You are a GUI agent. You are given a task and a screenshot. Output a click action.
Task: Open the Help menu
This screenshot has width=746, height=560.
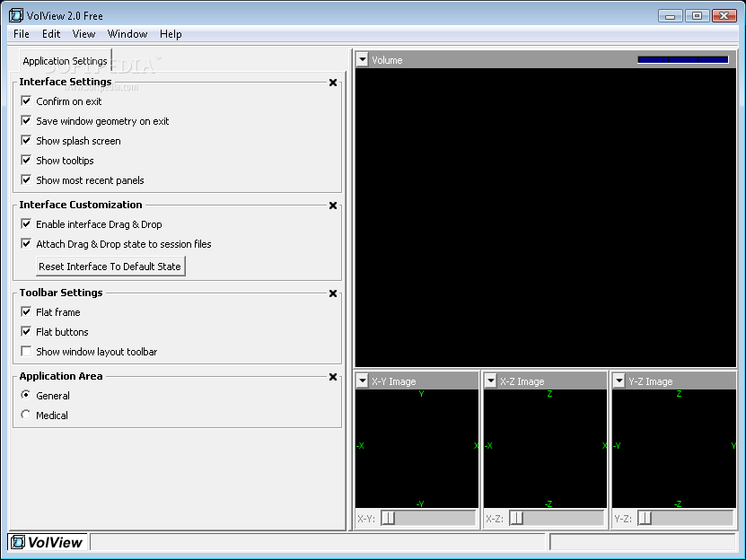[x=171, y=34]
